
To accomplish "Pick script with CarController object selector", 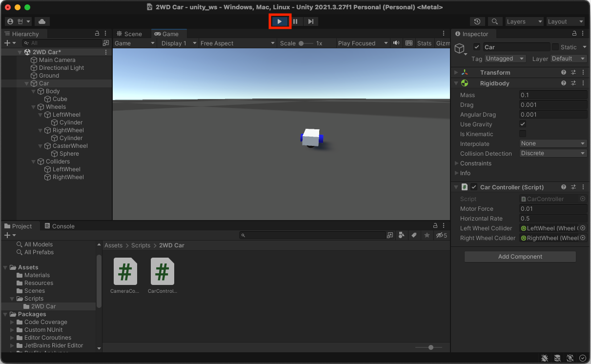I will click(582, 199).
